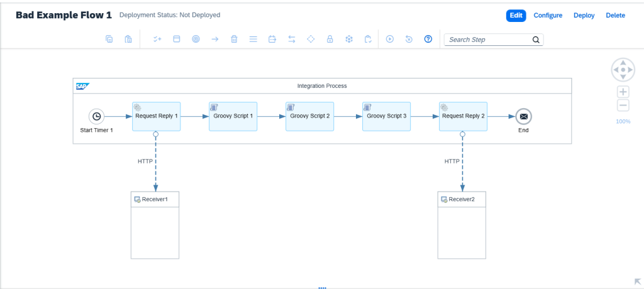
Task: Open the Message Routing diamond icon
Action: pos(311,40)
